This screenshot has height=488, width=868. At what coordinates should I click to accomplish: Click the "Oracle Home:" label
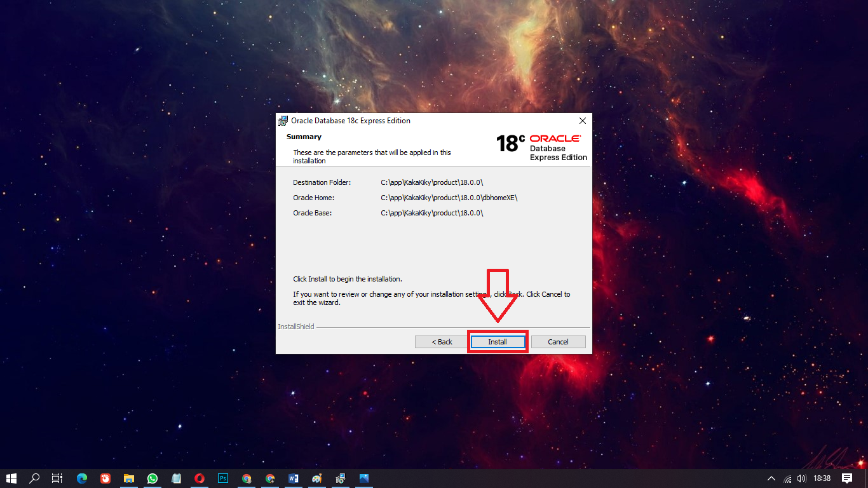pos(313,198)
